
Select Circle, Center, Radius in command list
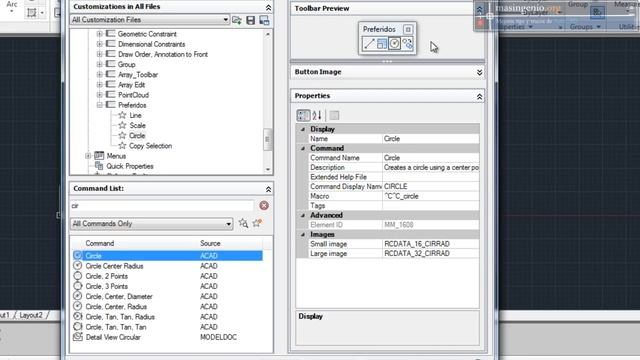(116, 307)
